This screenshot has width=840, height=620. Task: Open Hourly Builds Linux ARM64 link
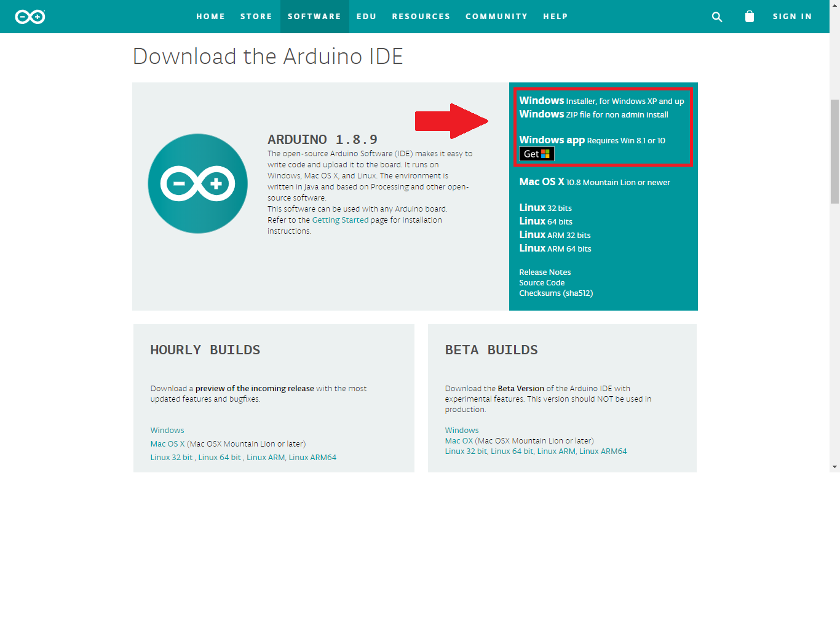(312, 458)
